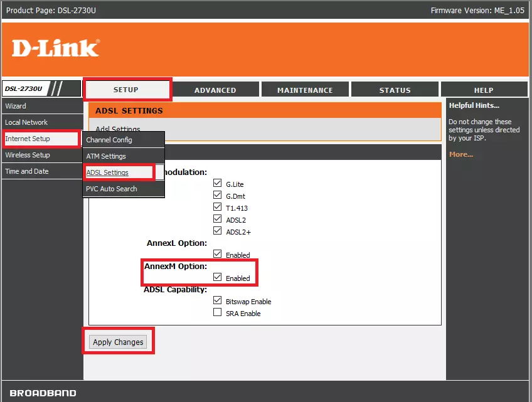The height and width of the screenshot is (402, 532).
Task: Click the Firmware Version: ME_1.05 text
Action: (477, 11)
